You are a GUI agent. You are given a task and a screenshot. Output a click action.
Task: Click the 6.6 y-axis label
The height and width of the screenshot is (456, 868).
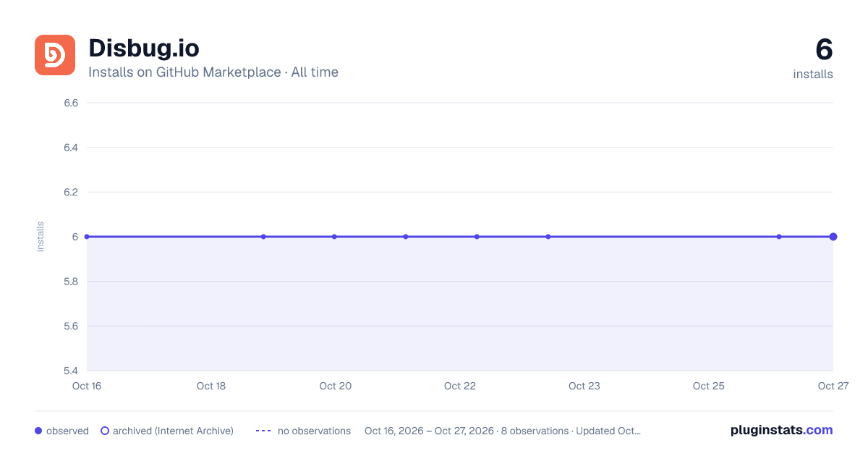click(x=71, y=103)
